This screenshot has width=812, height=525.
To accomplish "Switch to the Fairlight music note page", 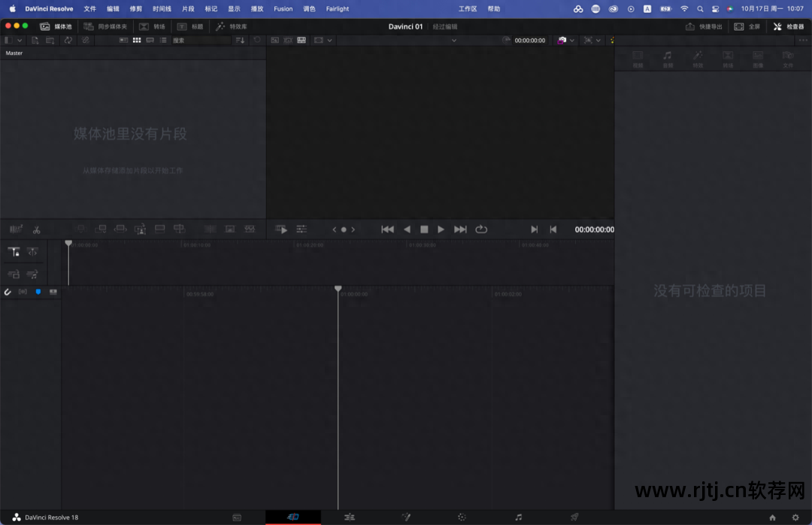I will [x=518, y=517].
